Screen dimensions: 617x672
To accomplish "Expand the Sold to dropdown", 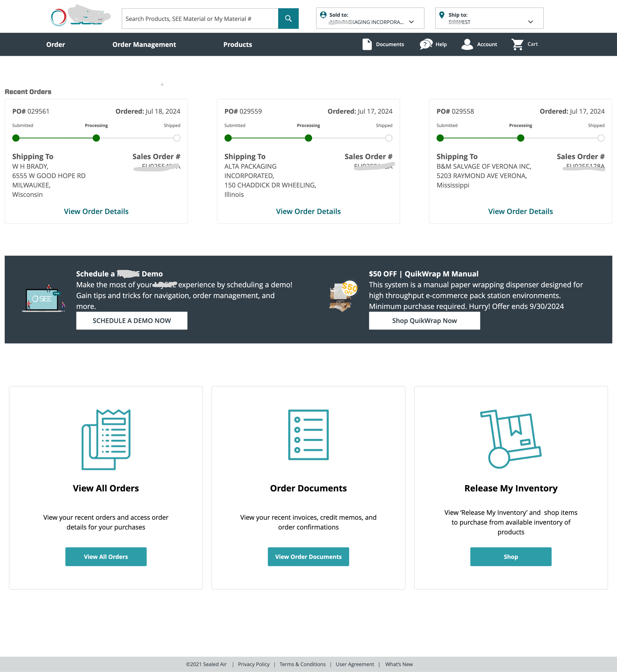I will coord(411,22).
